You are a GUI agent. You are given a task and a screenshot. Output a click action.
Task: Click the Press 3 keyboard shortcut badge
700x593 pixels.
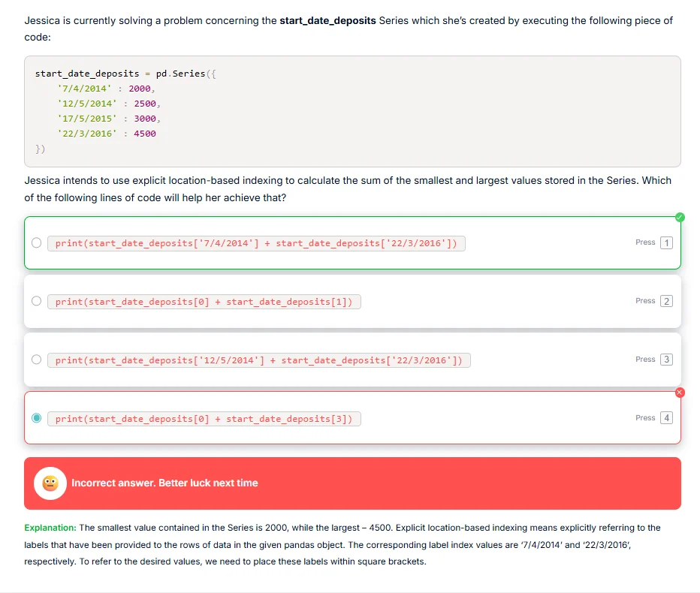pos(666,360)
